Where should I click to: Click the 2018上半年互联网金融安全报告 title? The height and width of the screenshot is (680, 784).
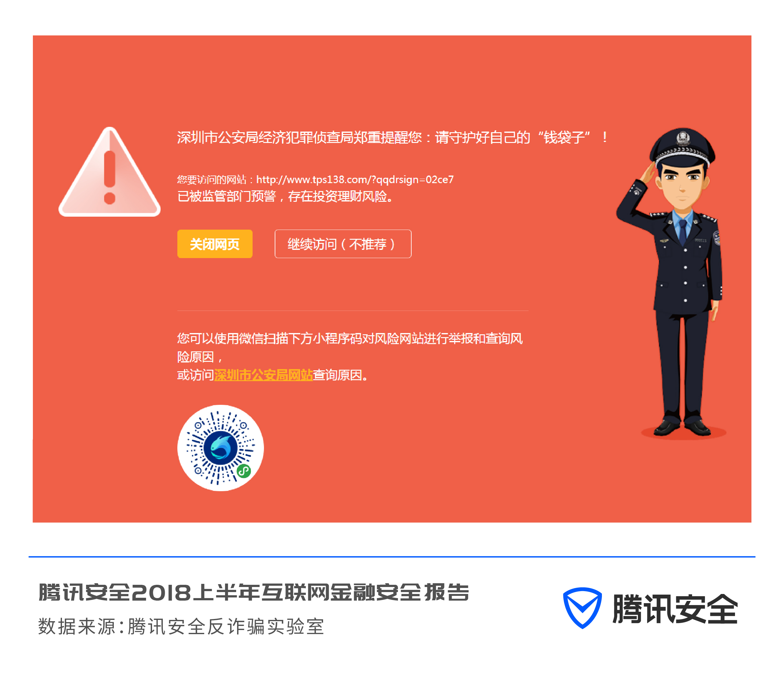254,592
